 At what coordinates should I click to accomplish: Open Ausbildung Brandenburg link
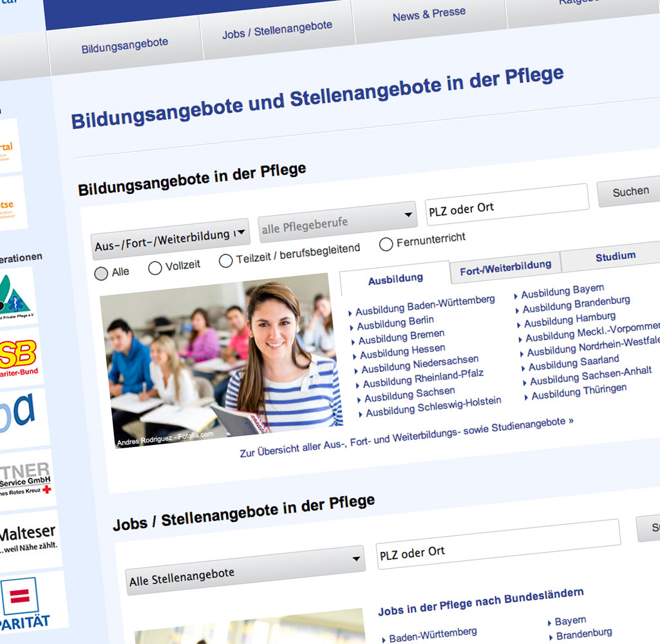click(x=576, y=305)
